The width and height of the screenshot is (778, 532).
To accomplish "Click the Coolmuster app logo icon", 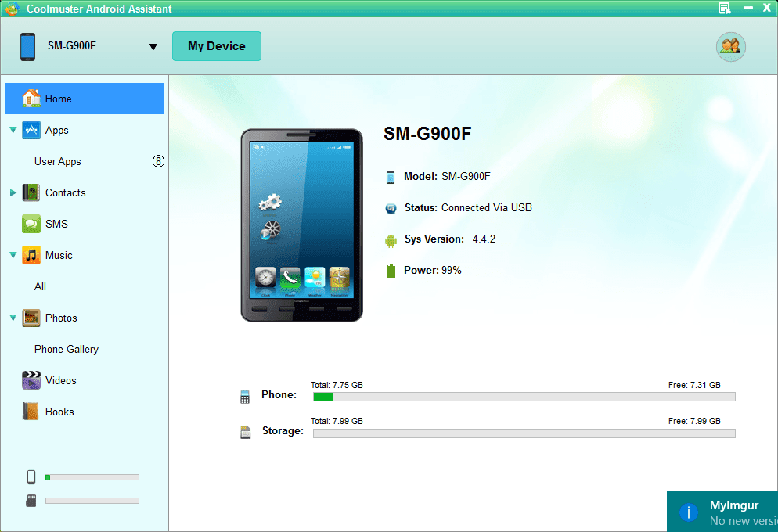I will 12,9.
